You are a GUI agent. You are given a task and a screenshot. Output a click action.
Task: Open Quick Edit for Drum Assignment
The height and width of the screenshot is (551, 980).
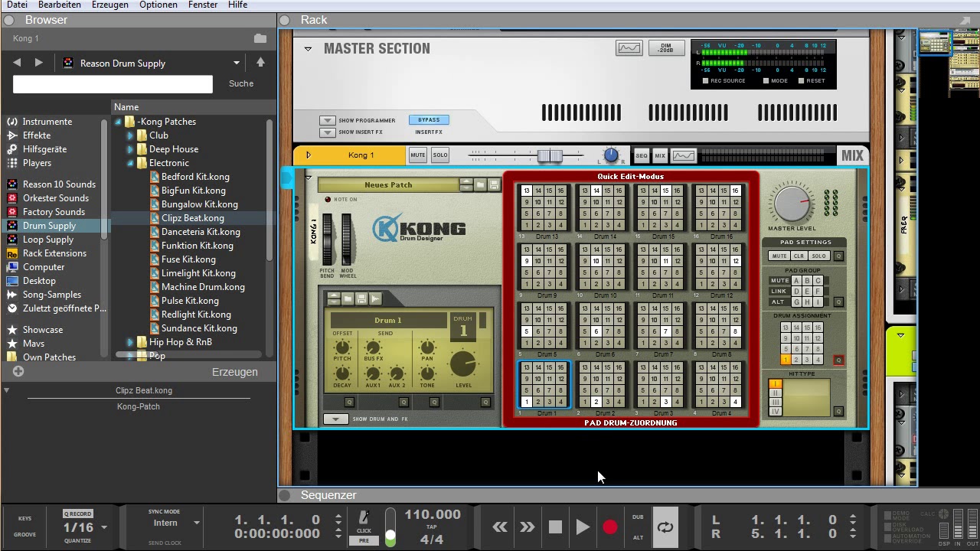[838, 360]
